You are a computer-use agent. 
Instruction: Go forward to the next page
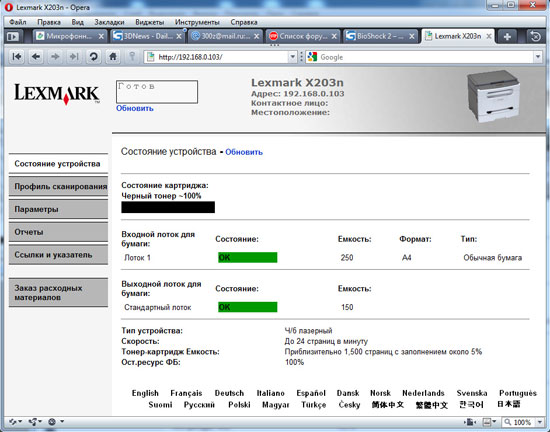pos(55,56)
